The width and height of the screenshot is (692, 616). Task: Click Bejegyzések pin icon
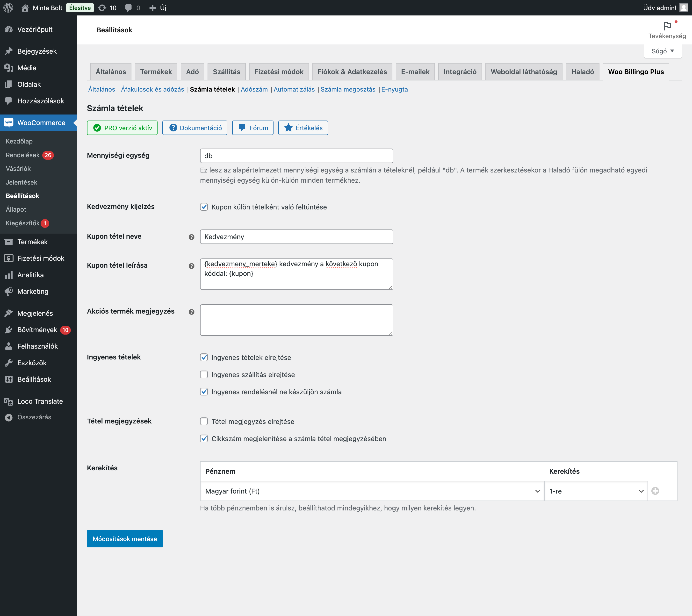coord(9,51)
